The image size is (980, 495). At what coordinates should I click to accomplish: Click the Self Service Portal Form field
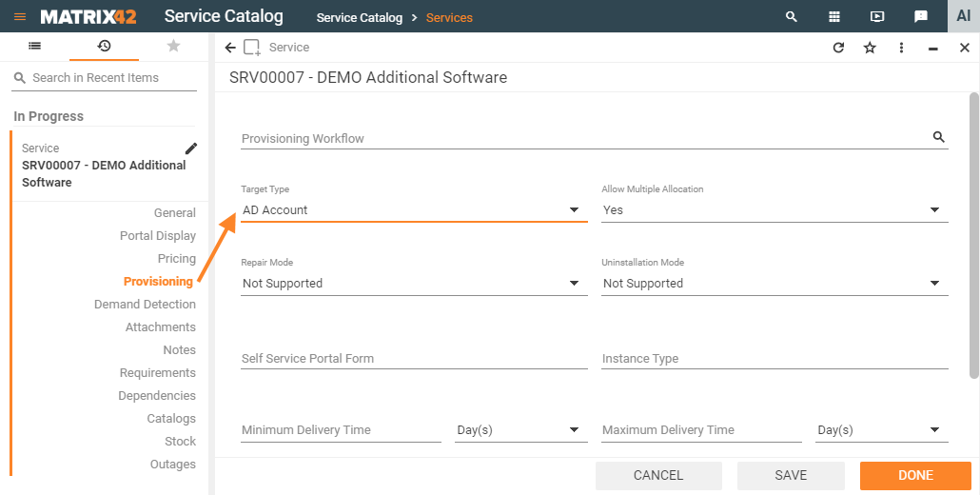click(x=414, y=359)
